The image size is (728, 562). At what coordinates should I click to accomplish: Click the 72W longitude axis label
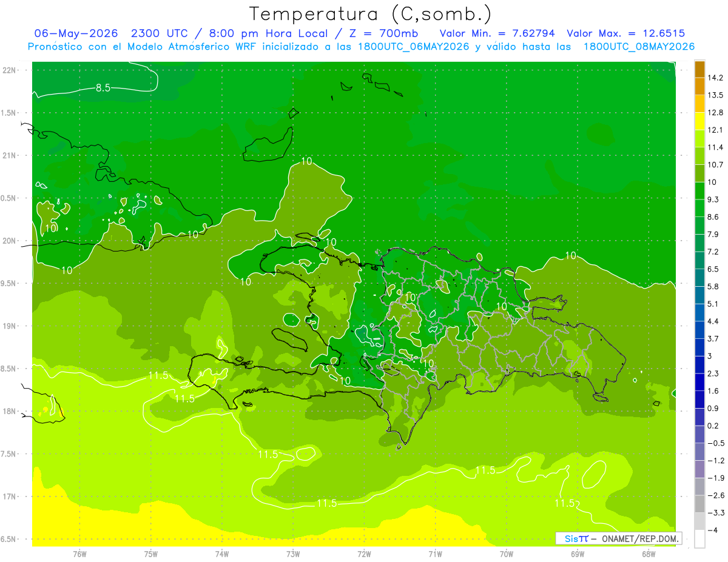click(x=364, y=554)
